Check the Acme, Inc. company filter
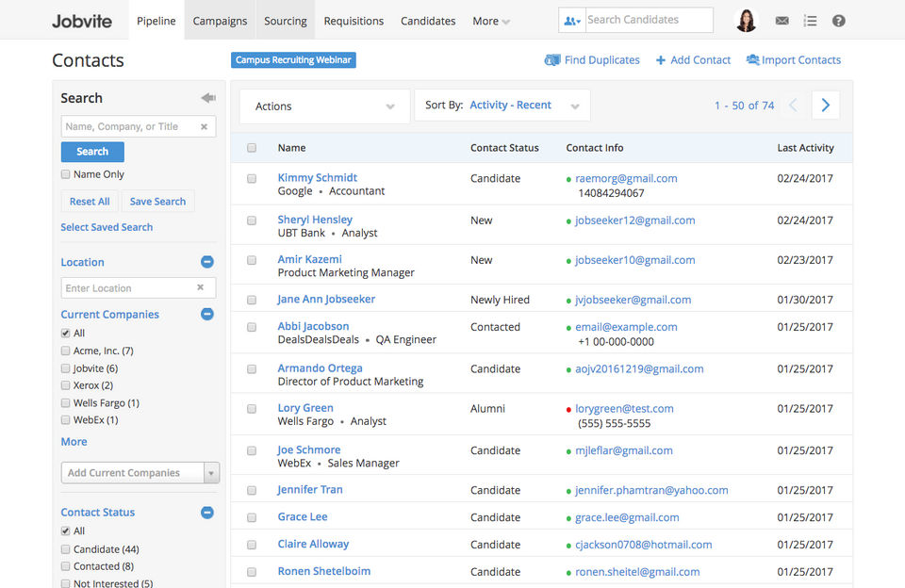905x588 pixels. click(66, 351)
